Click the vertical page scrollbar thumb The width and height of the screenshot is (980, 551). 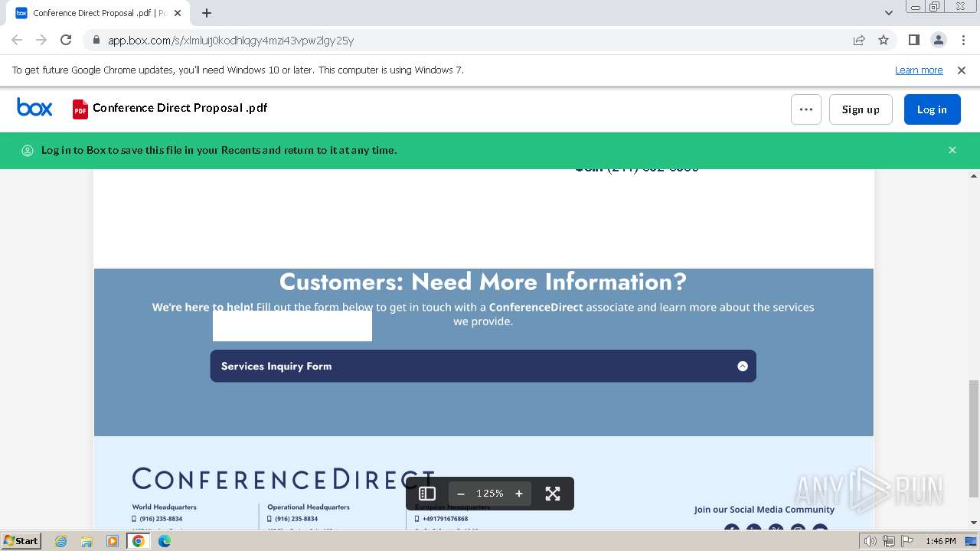point(974,439)
